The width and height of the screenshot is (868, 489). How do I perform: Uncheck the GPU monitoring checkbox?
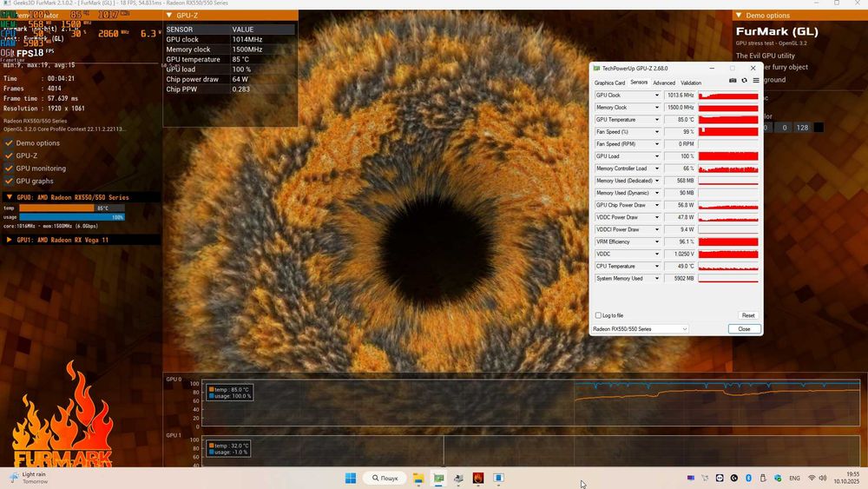[x=9, y=169]
